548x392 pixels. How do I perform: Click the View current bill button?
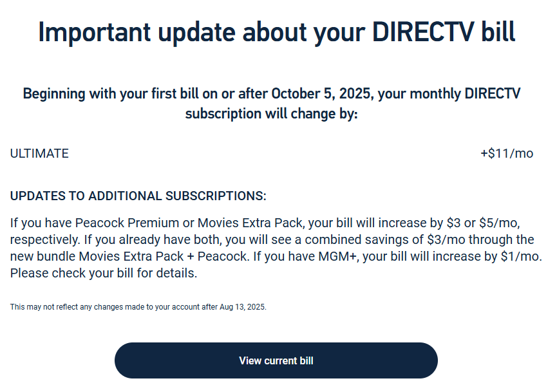click(276, 360)
